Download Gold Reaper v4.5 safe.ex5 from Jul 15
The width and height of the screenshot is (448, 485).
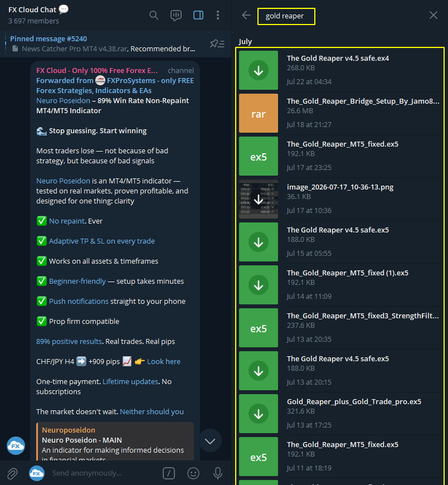point(259,242)
